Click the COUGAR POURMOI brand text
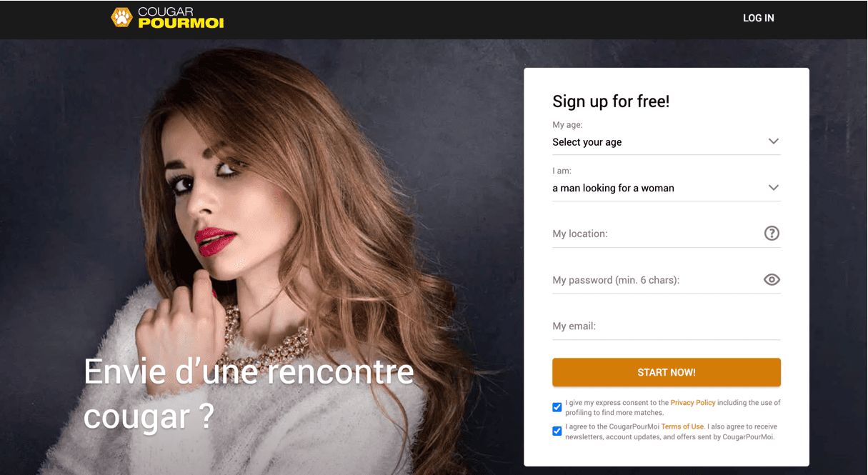Image resolution: width=868 pixels, height=475 pixels. pyautogui.click(x=180, y=18)
